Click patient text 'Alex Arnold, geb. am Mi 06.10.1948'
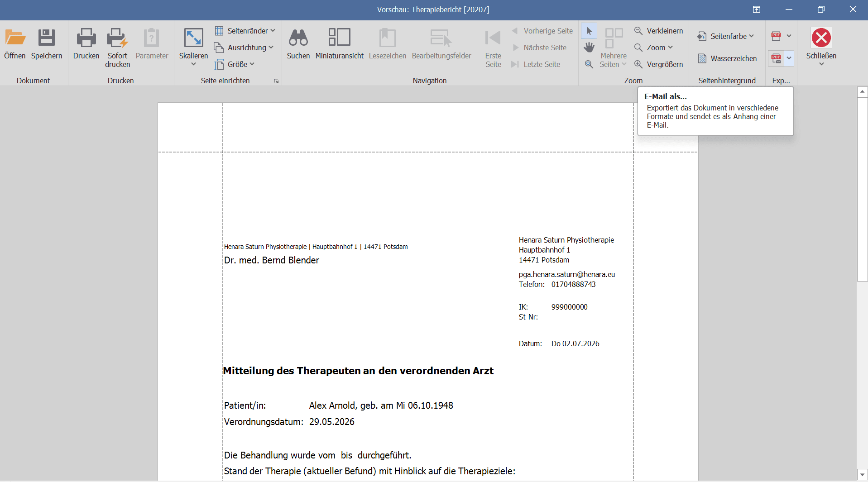This screenshot has height=482, width=868. (x=381, y=406)
